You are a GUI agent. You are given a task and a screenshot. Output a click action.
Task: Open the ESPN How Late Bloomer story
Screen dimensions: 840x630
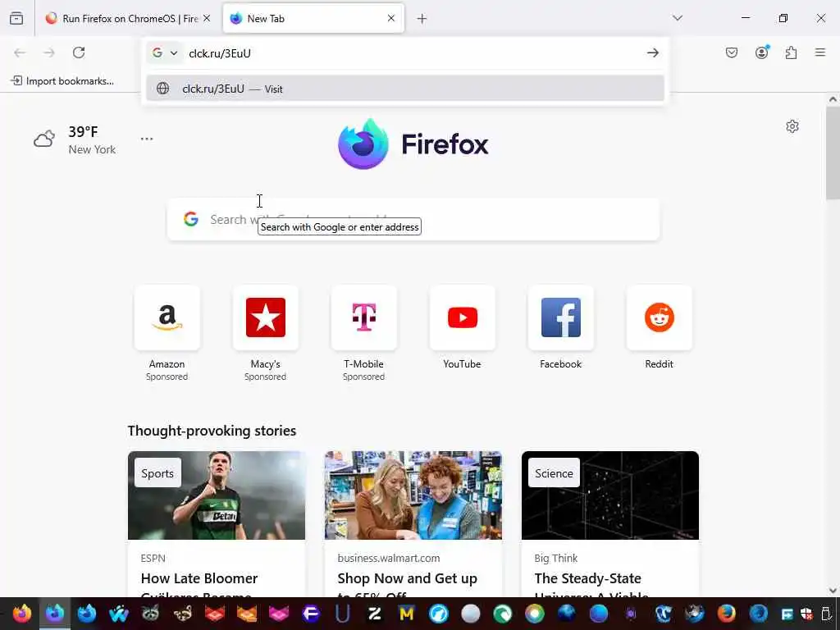point(199,585)
